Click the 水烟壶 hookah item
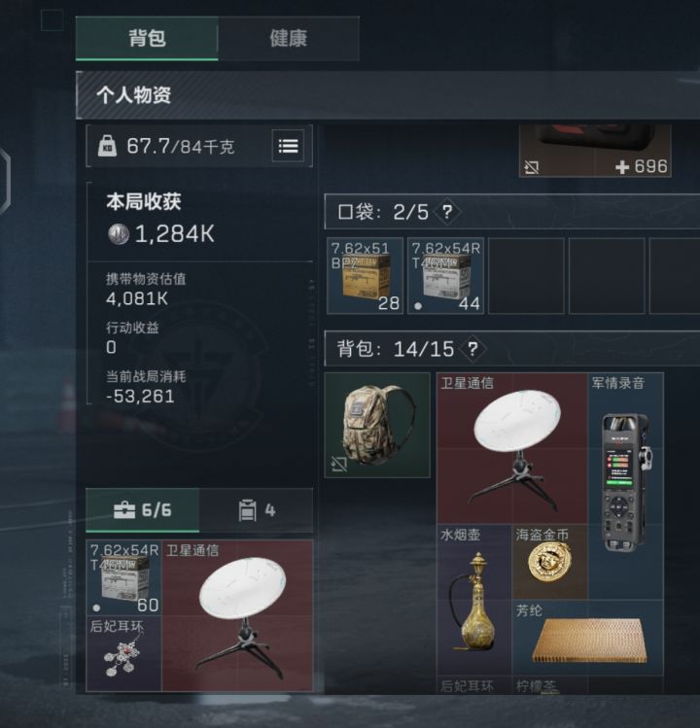Viewport: 700px width, 728px height. coord(474,600)
